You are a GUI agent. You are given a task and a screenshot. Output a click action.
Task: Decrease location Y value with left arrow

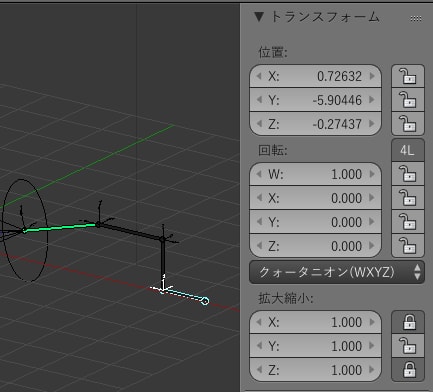[259, 100]
